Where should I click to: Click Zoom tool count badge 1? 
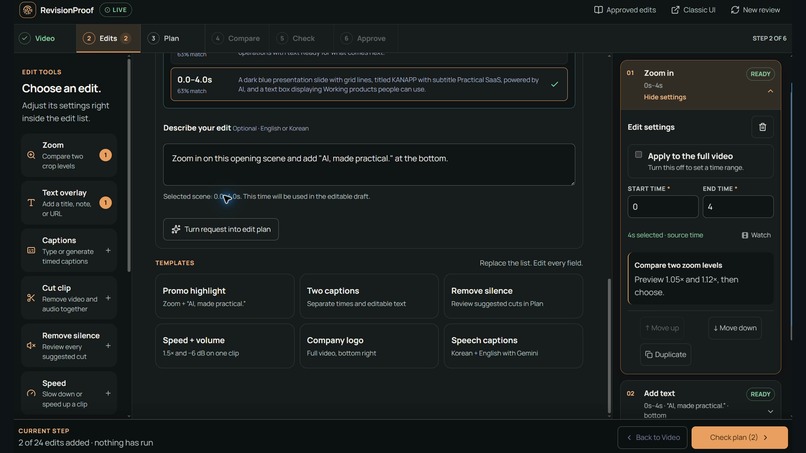click(105, 155)
